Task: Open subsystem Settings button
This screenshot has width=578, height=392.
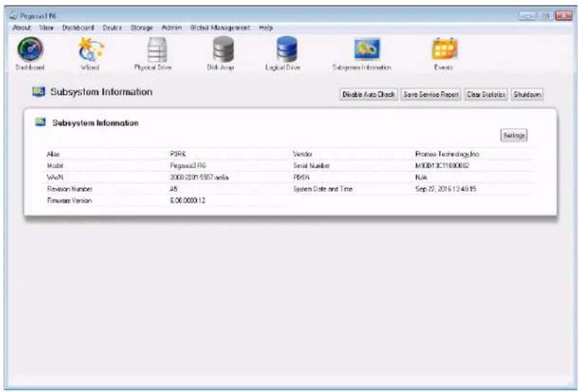Action: [x=514, y=135]
